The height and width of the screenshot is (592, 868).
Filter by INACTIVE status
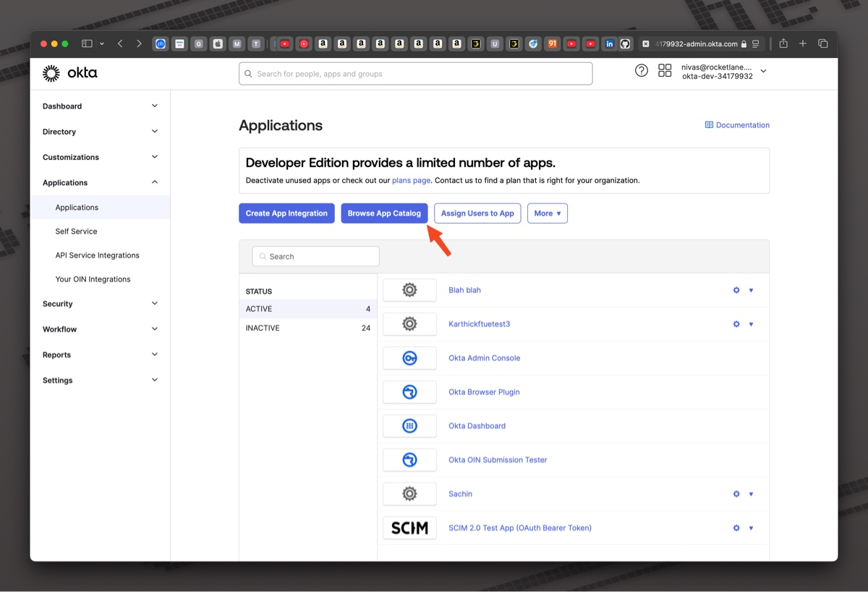(308, 329)
